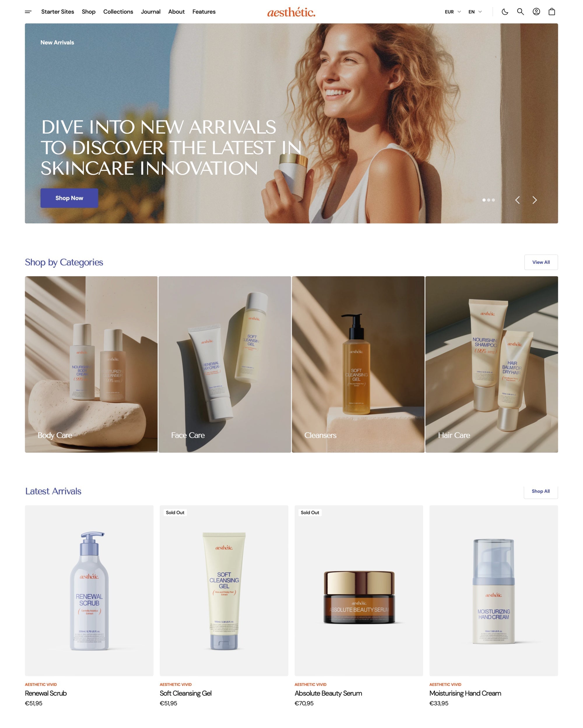Open the shopping cart icon
The height and width of the screenshot is (728, 583).
coord(552,11)
